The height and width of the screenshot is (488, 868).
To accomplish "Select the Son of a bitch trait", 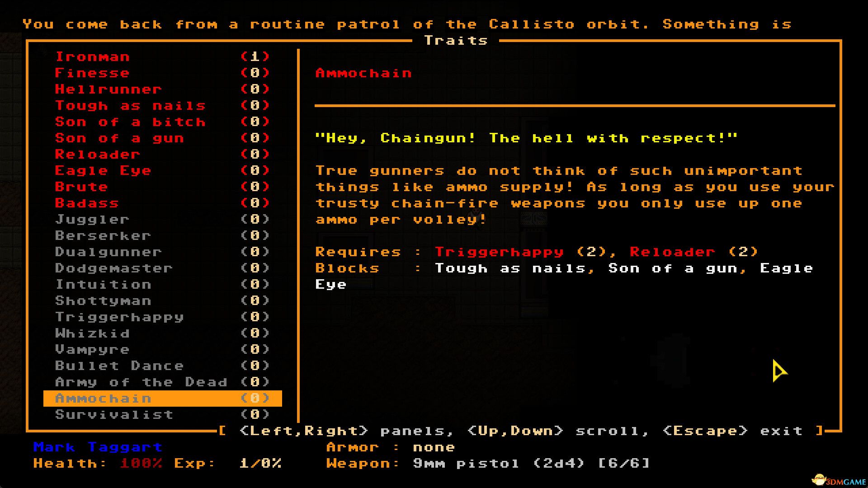I will [x=130, y=122].
